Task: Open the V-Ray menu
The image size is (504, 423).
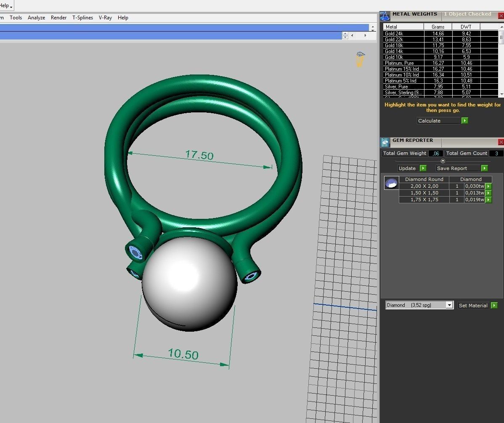Action: point(105,18)
